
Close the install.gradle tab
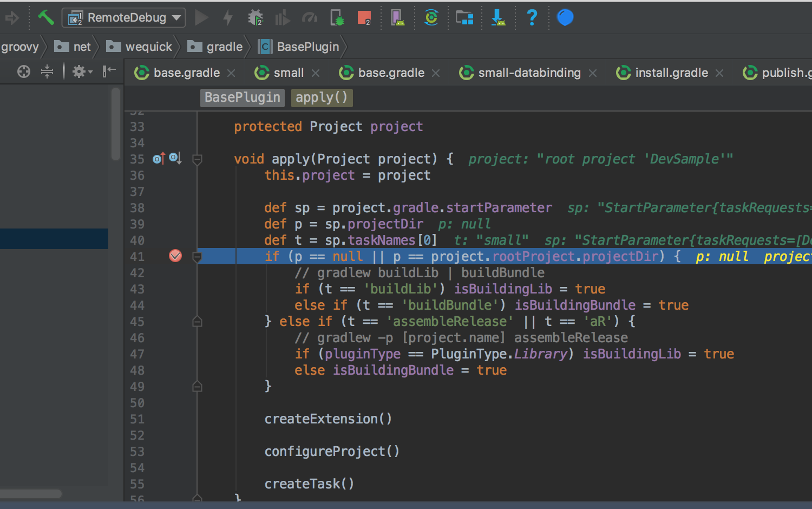click(x=719, y=73)
